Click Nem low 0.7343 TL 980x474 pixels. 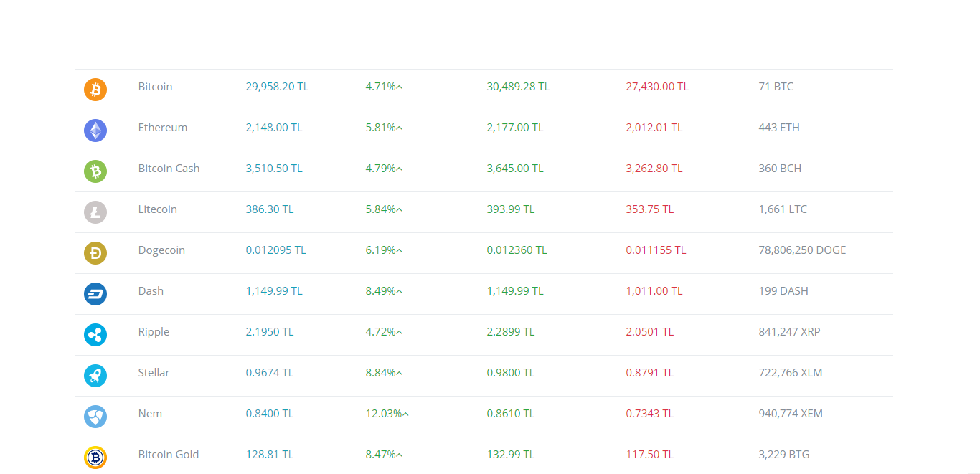click(x=650, y=414)
